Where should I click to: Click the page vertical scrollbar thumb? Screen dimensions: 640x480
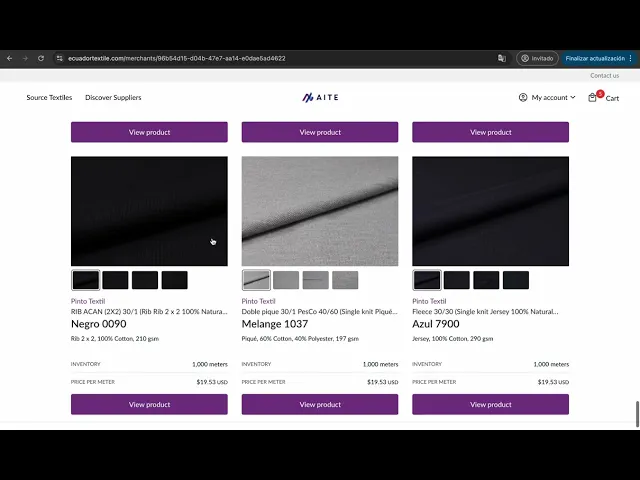click(637, 414)
